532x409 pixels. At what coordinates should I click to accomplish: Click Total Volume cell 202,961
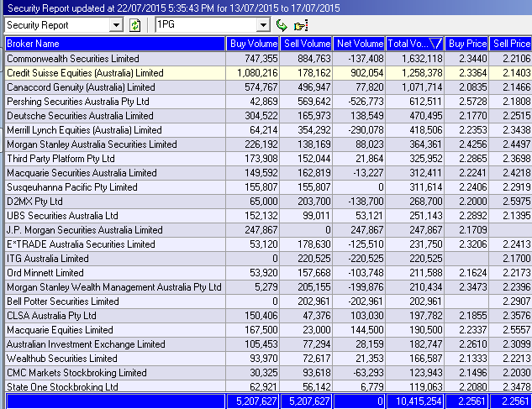[x=415, y=302]
